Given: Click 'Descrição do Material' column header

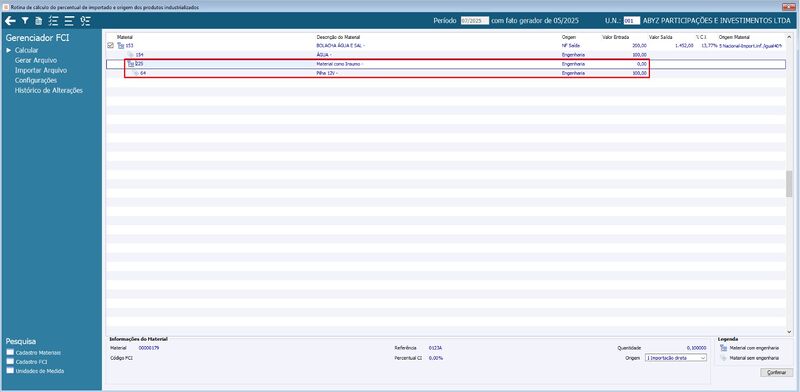Looking at the screenshot, I should coord(338,37).
